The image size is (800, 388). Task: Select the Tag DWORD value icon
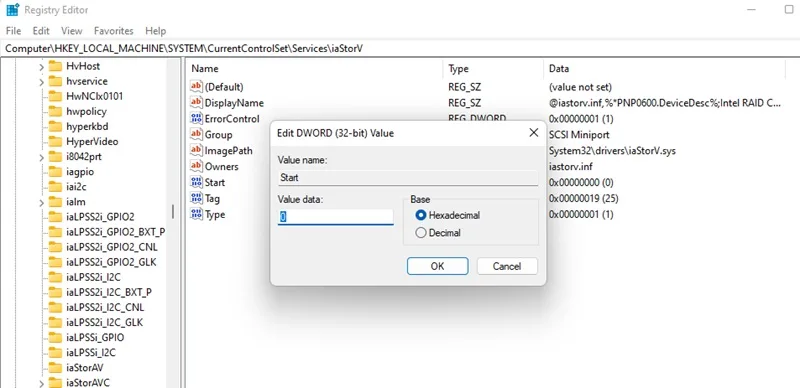(x=196, y=198)
